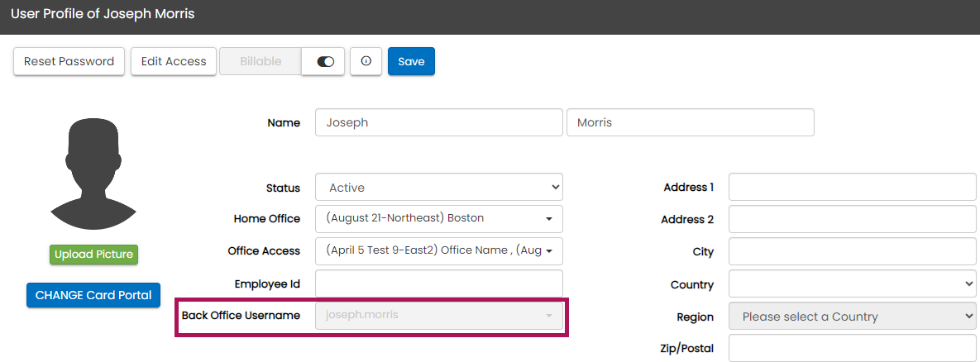The width and height of the screenshot is (980, 362).
Task: Open the CHANGE Card Portal
Action: coord(93,295)
